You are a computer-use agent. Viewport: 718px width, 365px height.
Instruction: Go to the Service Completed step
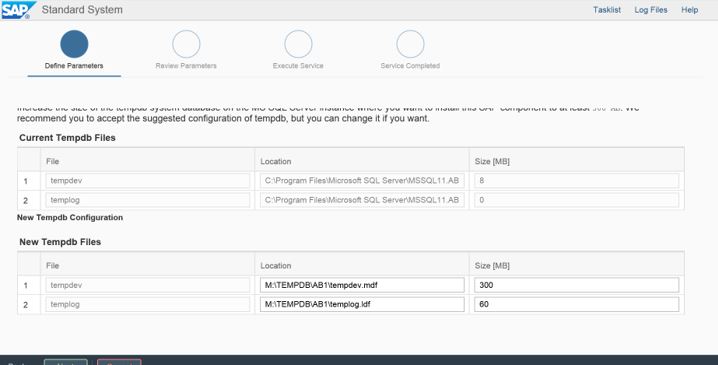click(410, 50)
